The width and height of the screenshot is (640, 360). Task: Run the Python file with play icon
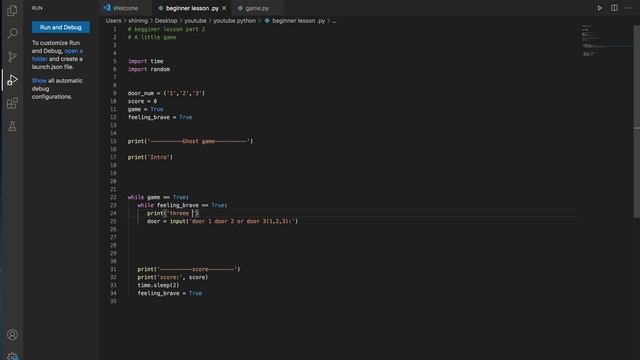coord(600,8)
